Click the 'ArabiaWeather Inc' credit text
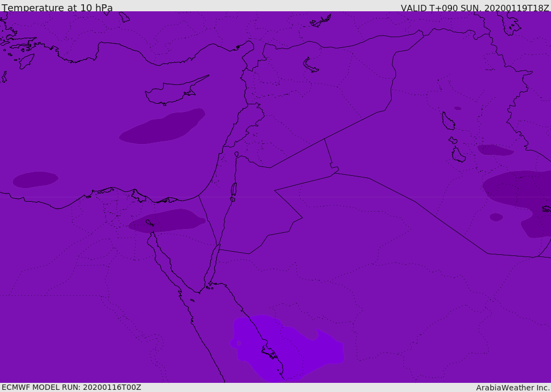 (x=512, y=388)
